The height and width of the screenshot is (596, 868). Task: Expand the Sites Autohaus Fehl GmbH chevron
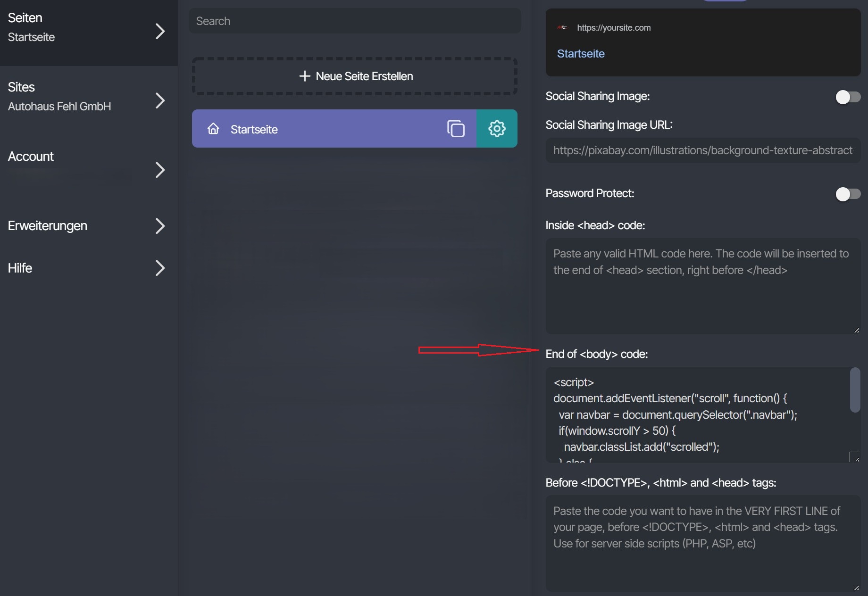point(160,100)
